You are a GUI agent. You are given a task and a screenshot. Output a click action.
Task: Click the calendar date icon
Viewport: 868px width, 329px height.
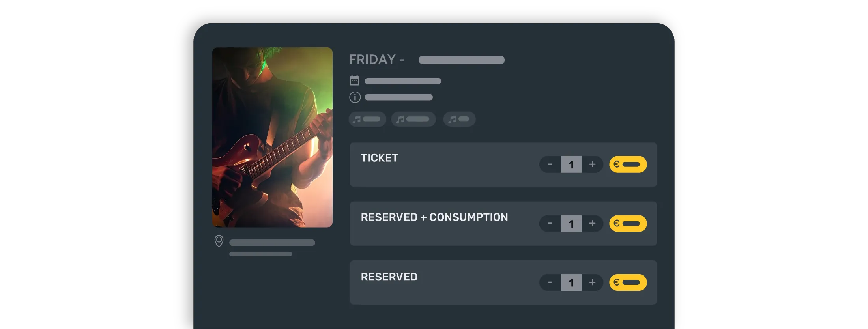pyautogui.click(x=354, y=80)
